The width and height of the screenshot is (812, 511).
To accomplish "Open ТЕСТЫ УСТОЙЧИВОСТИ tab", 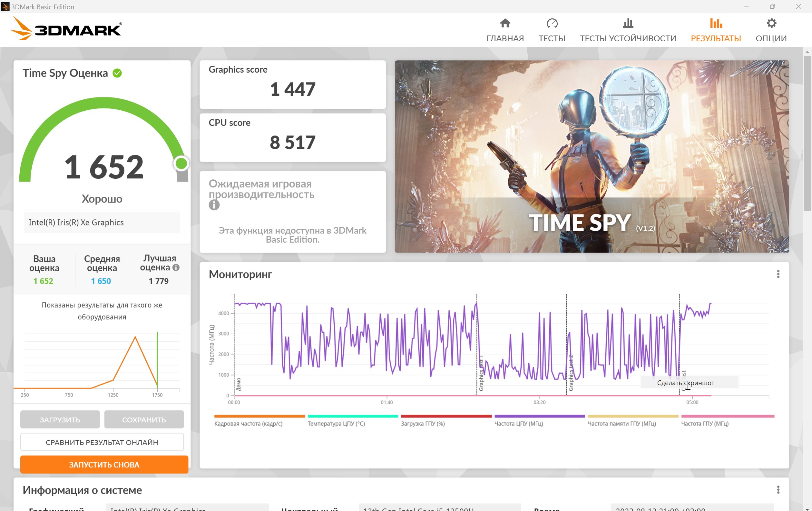I will click(x=628, y=30).
